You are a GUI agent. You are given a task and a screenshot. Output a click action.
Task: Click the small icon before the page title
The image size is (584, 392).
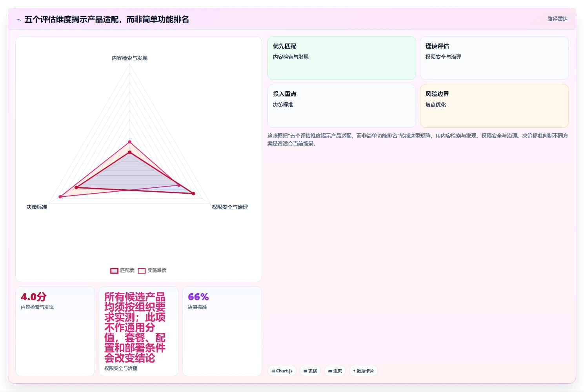pos(18,20)
